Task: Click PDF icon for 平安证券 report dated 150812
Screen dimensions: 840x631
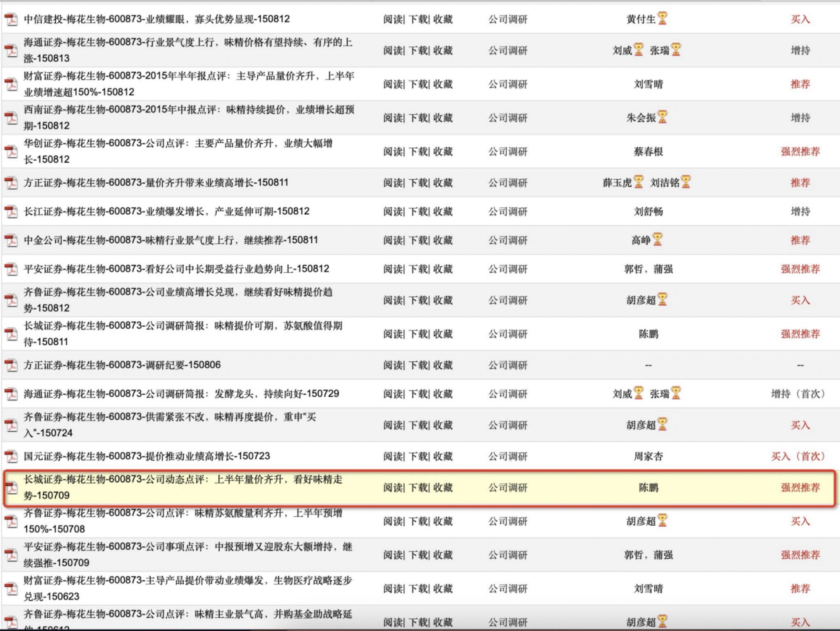Action: click(x=11, y=269)
